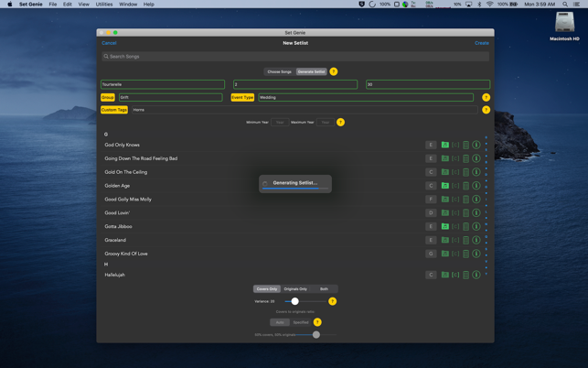Open the View menu
Image resolution: width=588 pixels, height=368 pixels.
point(83,5)
